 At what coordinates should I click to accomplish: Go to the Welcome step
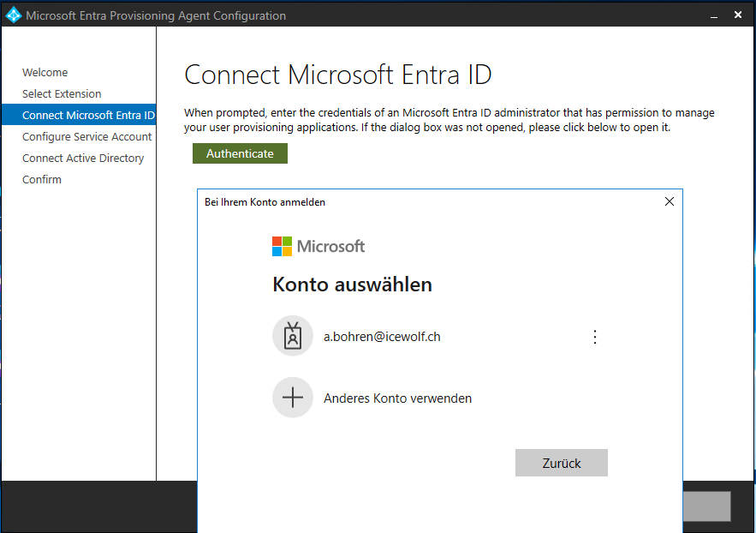click(x=45, y=73)
